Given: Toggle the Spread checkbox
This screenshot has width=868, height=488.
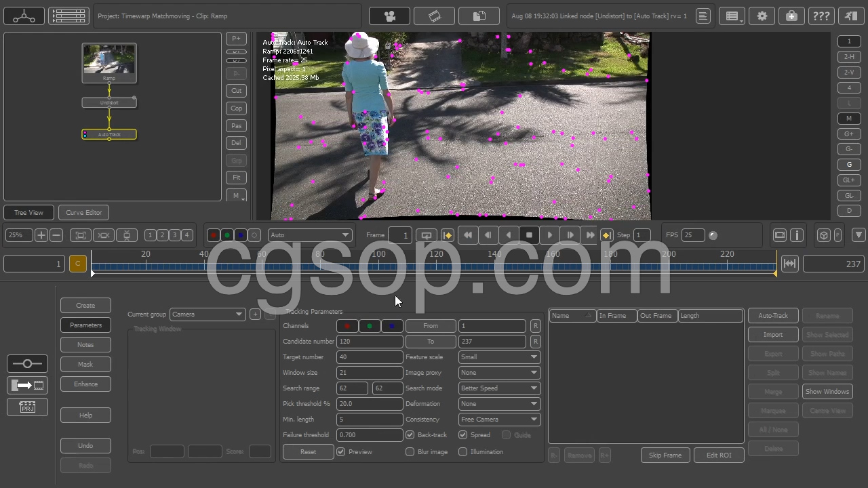Looking at the screenshot, I should pyautogui.click(x=462, y=435).
